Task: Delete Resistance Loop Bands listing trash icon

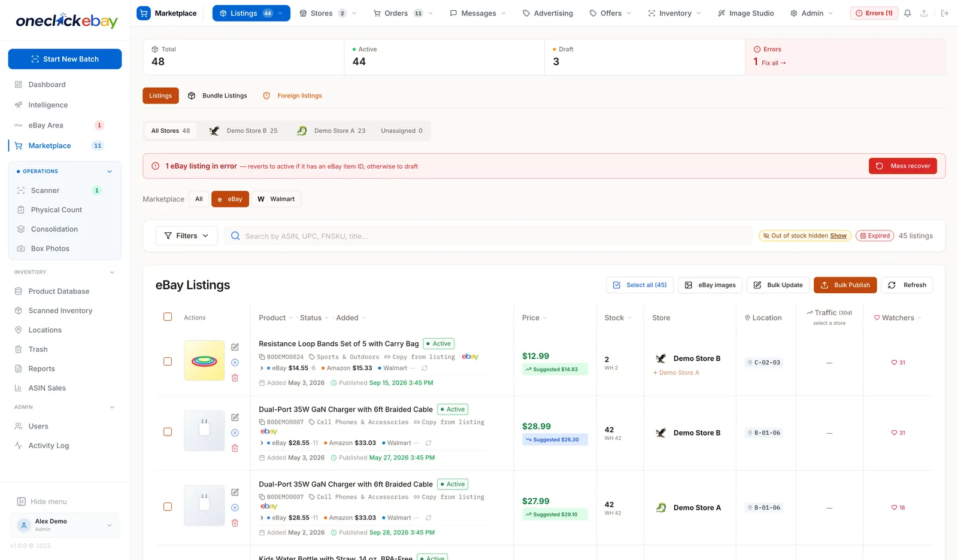Action: click(235, 378)
